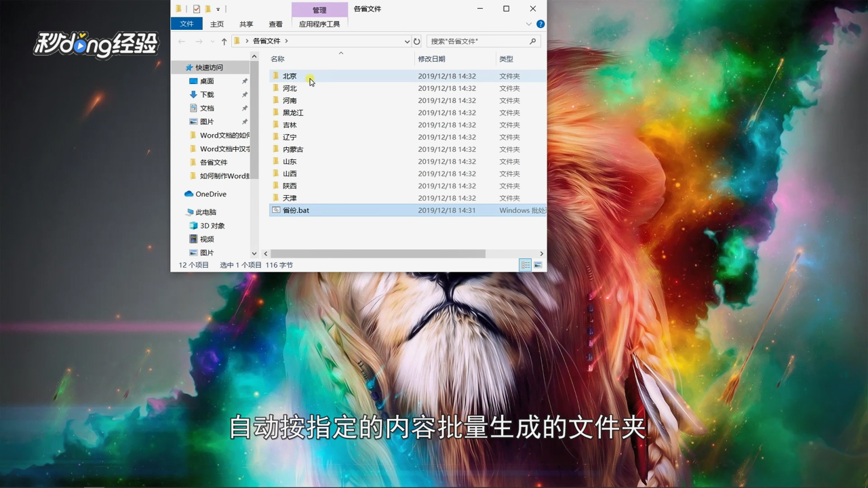Viewport: 868px width, 488px height.
Task: Click the Windows 批处理 type cell
Action: click(x=523, y=210)
